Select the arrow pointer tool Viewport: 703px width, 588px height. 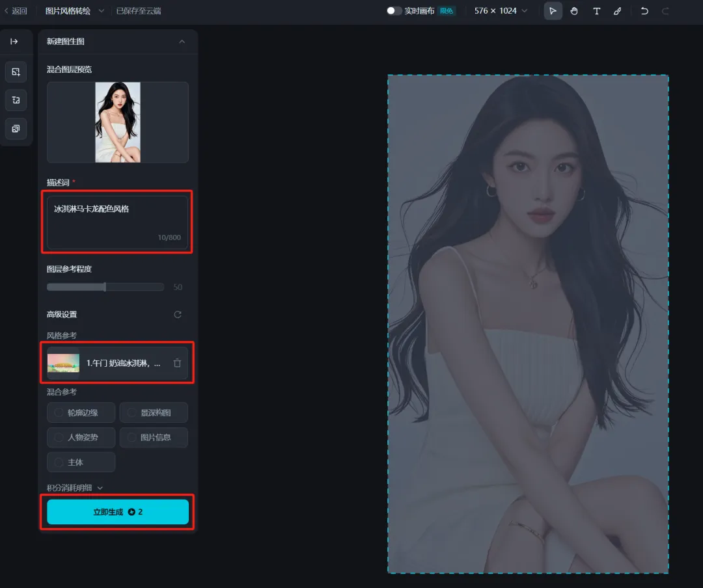pyautogui.click(x=553, y=11)
